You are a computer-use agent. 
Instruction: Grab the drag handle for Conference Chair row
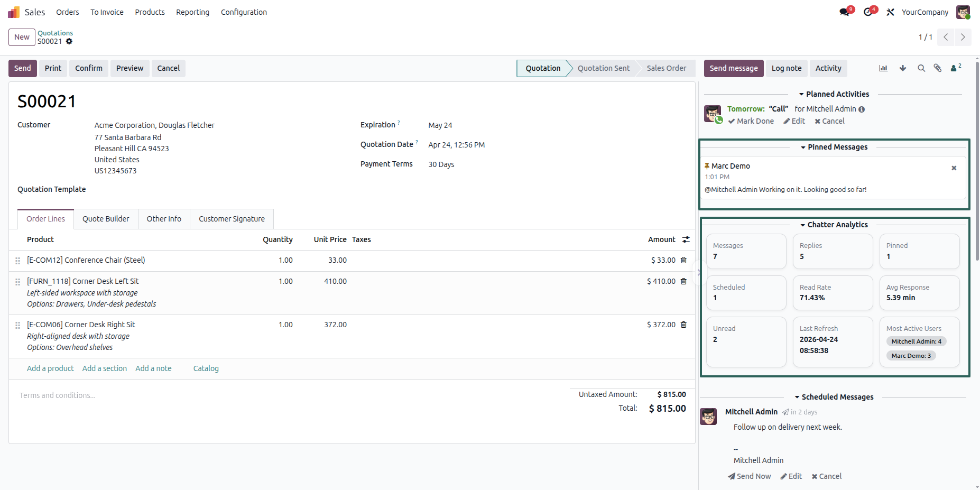pyautogui.click(x=17, y=261)
